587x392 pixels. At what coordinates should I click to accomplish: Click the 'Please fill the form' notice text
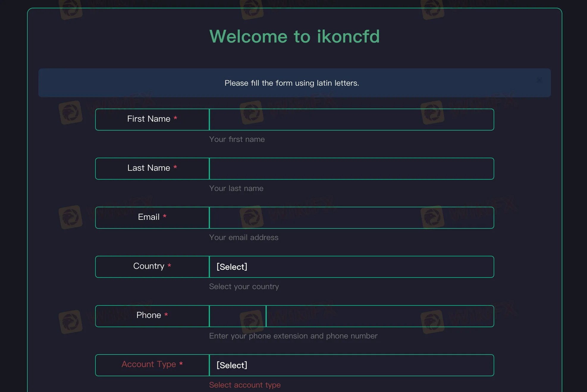click(x=292, y=83)
